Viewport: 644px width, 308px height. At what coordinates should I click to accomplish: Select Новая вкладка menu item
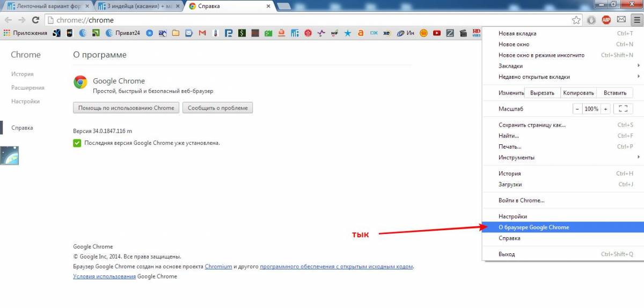(562, 33)
